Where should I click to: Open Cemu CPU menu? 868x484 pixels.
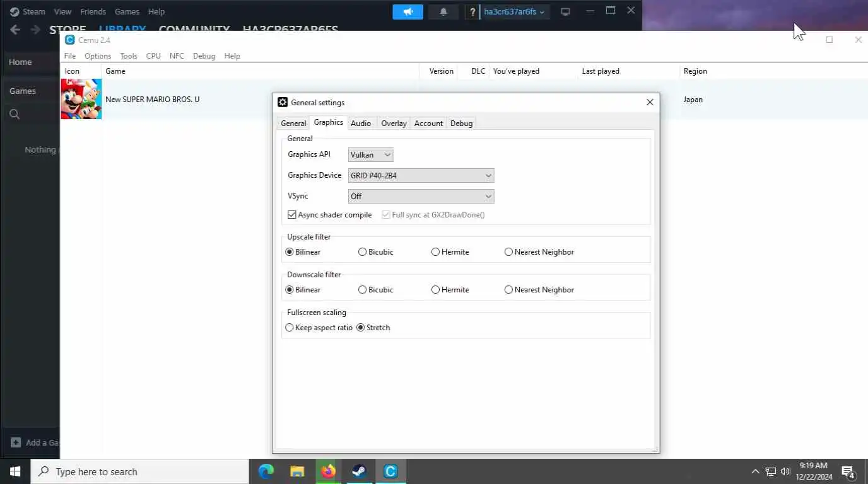(x=153, y=56)
